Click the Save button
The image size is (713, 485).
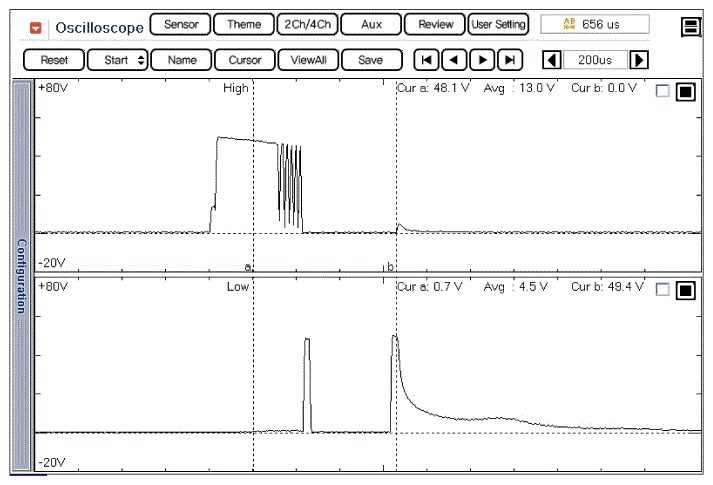pyautogui.click(x=370, y=60)
